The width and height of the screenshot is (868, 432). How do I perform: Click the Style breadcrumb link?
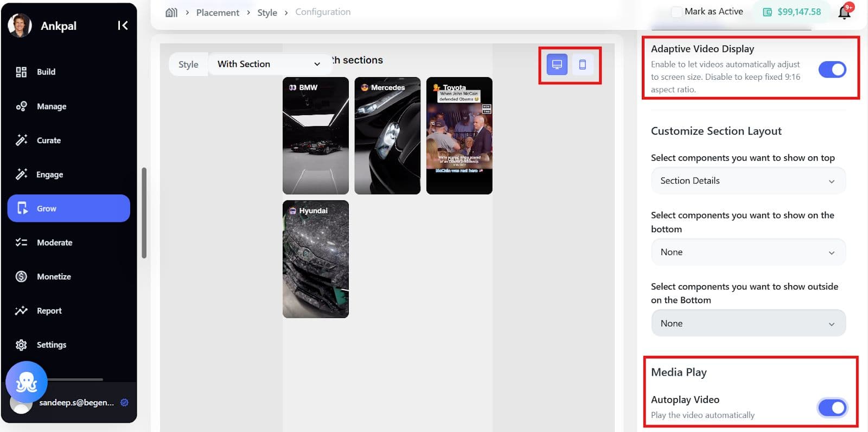[x=267, y=12]
